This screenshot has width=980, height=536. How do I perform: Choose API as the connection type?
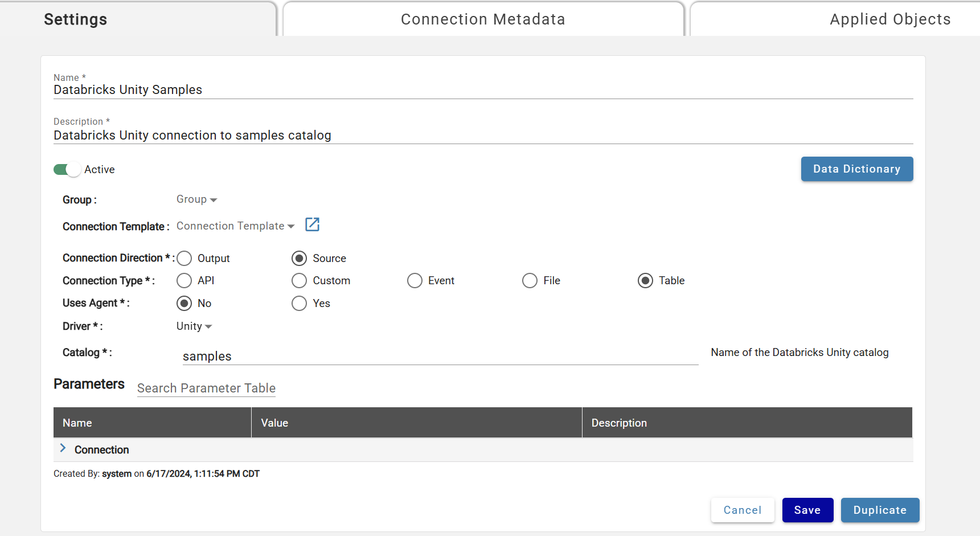184,280
